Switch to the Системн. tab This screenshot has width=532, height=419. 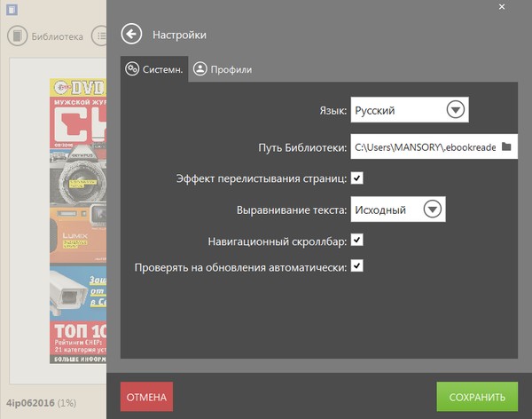click(x=154, y=69)
